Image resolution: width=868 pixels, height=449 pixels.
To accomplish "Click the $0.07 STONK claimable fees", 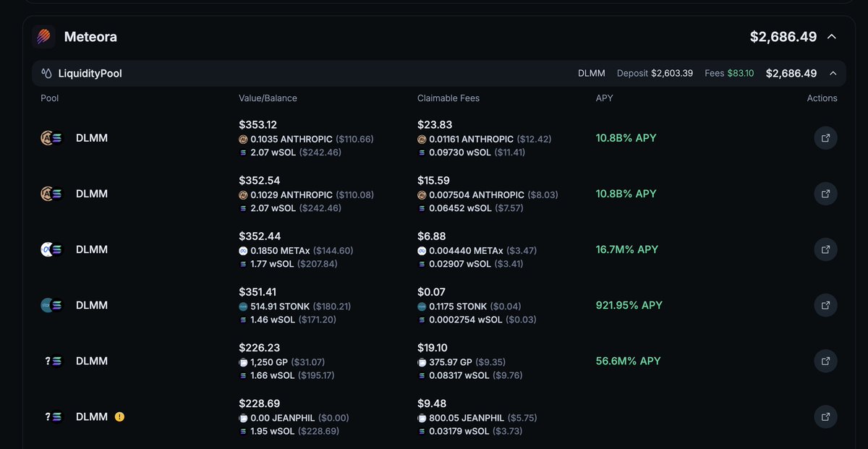I will tap(430, 291).
